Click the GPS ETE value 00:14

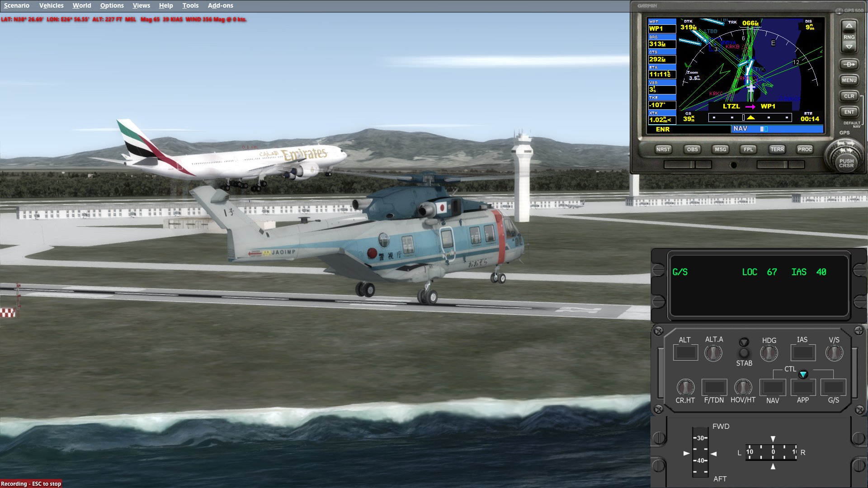tap(810, 119)
